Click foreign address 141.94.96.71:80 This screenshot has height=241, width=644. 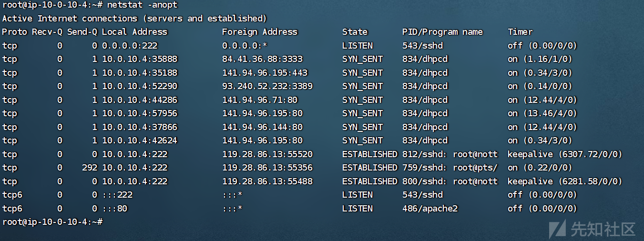pyautogui.click(x=260, y=100)
